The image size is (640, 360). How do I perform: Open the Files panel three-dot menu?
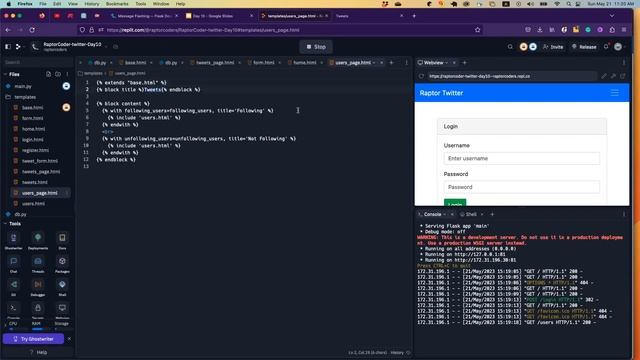click(67, 74)
